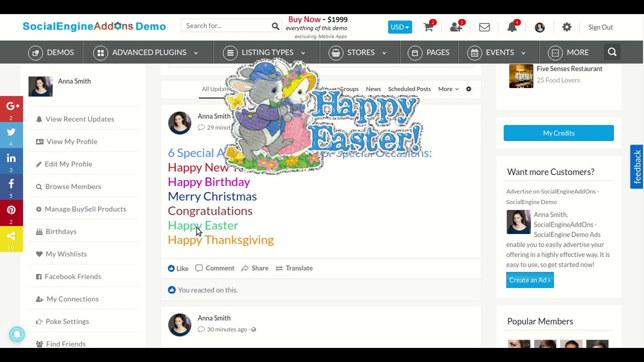Share on Twitter sidebar button
Screen dimensions: 644x362
point(12,135)
